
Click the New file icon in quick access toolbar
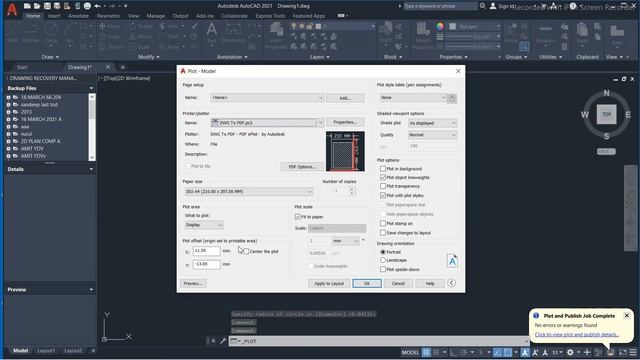click(27, 6)
